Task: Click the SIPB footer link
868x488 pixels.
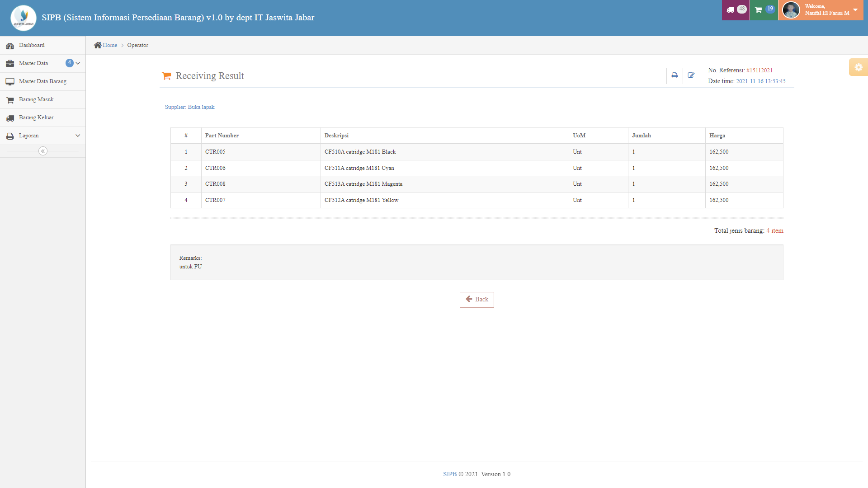Action: tap(449, 474)
